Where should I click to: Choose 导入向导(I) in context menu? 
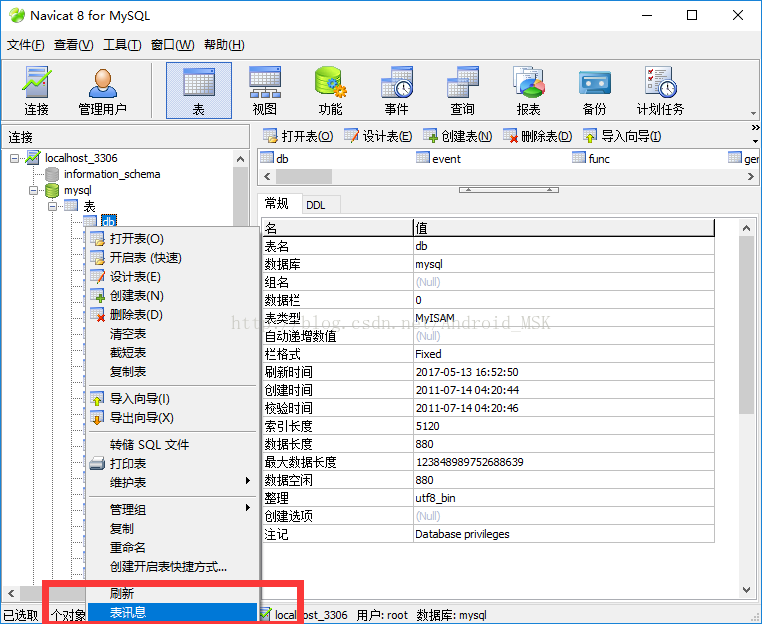point(173,399)
